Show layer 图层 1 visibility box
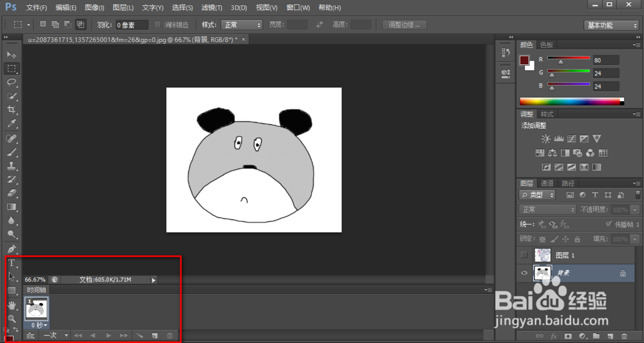Image resolution: width=644 pixels, height=343 pixels. [524, 255]
